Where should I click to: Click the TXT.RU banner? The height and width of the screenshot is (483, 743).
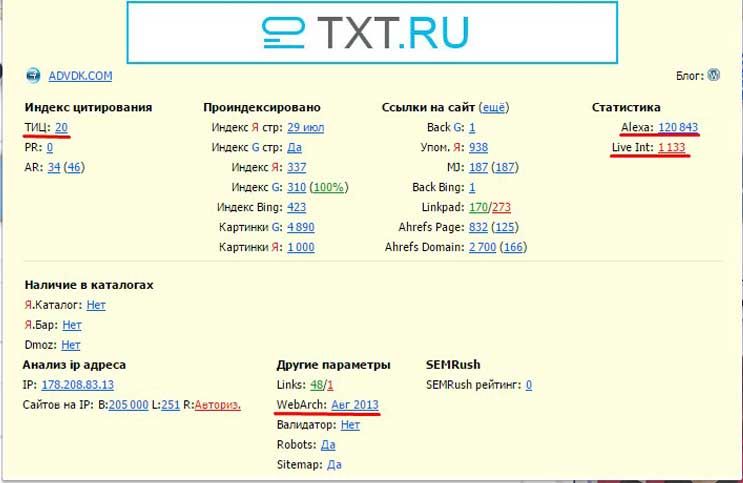372,32
